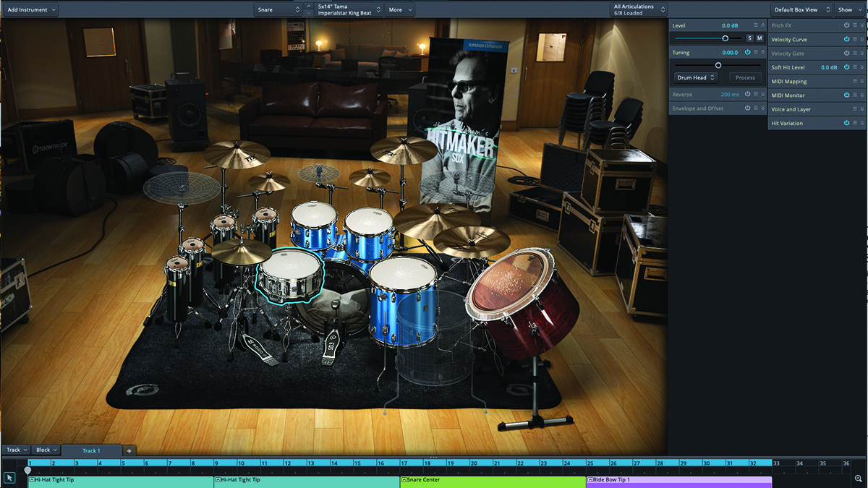Toggle the Soft Hit Level power button
The height and width of the screenshot is (488, 868).
click(846, 67)
